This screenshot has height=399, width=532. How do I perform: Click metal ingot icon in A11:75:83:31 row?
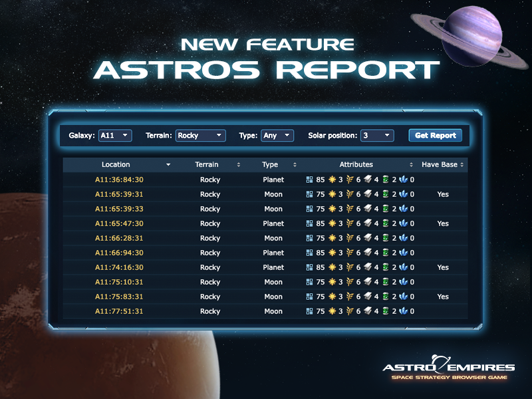pos(368,296)
